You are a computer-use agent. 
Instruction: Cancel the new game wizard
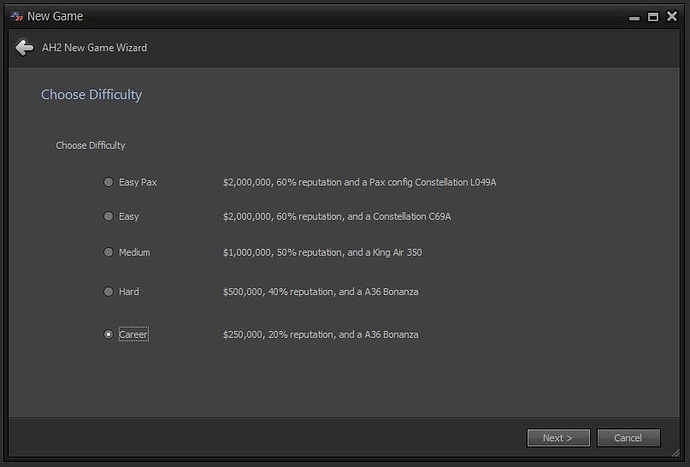(x=628, y=438)
